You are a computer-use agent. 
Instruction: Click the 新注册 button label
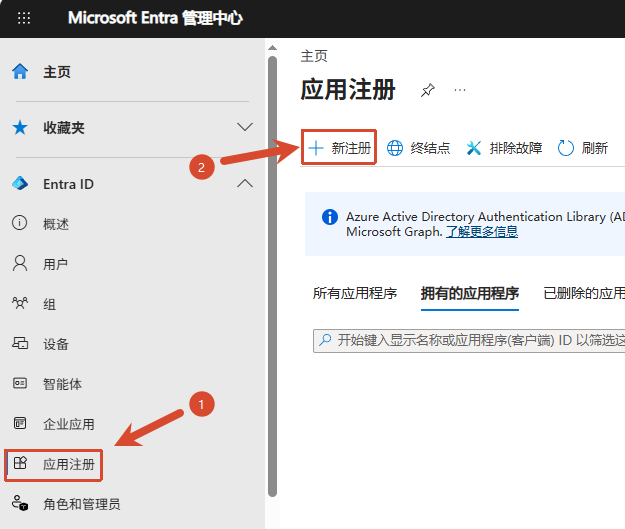point(351,148)
